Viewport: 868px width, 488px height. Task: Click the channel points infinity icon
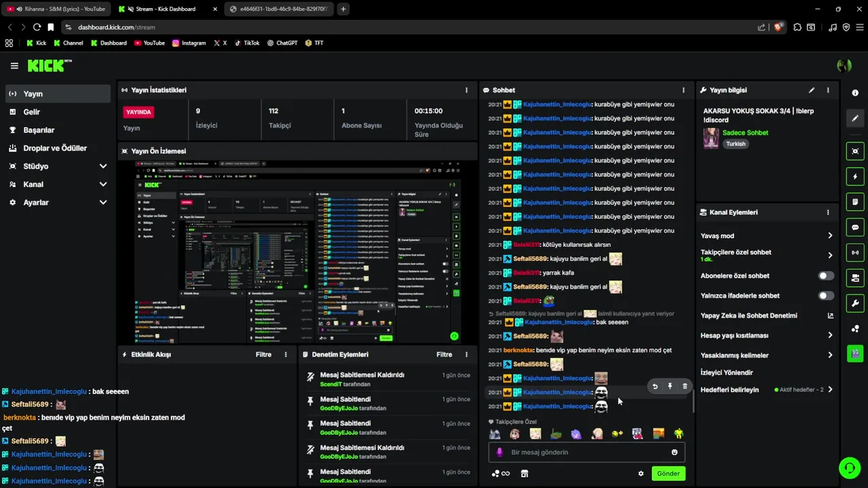(500, 474)
